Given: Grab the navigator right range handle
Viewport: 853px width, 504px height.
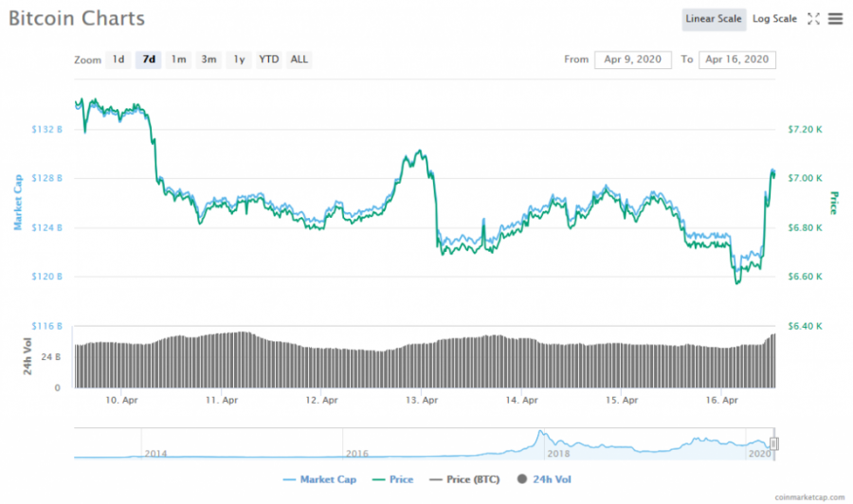Looking at the screenshot, I should [x=774, y=443].
